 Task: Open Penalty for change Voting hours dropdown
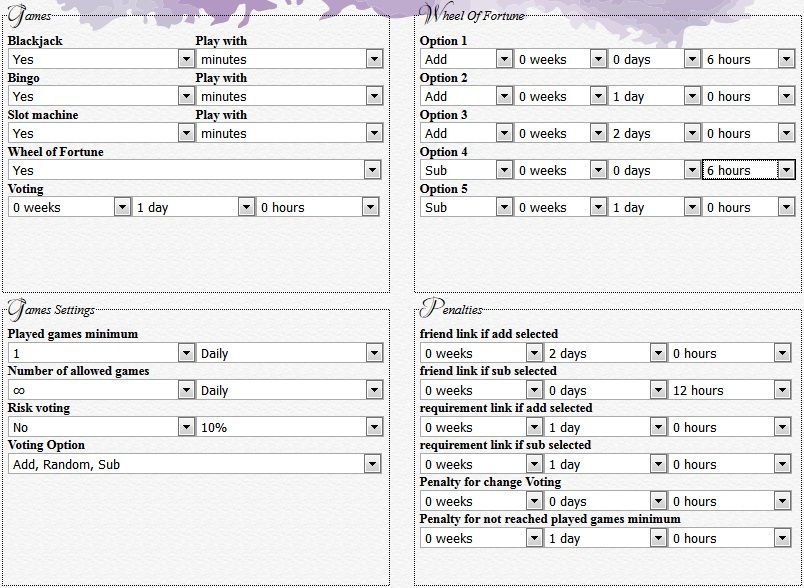click(x=730, y=501)
